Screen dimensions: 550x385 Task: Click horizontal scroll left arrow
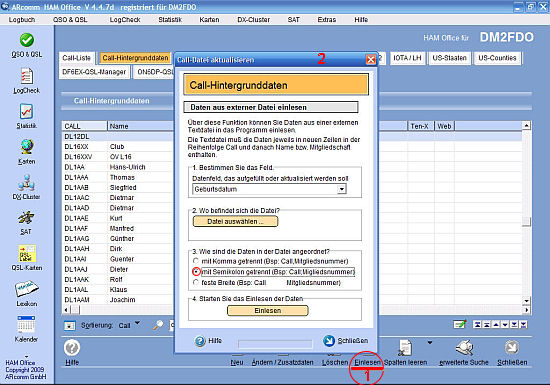pos(67,310)
